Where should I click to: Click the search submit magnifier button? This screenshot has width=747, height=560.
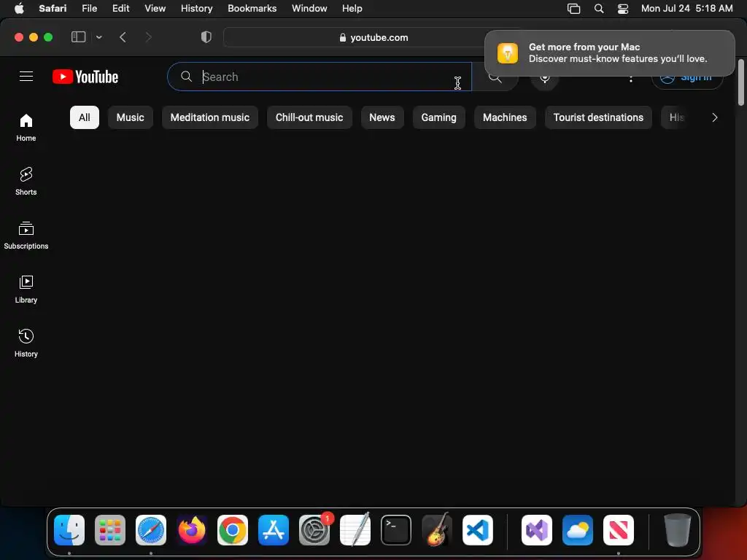click(x=495, y=77)
